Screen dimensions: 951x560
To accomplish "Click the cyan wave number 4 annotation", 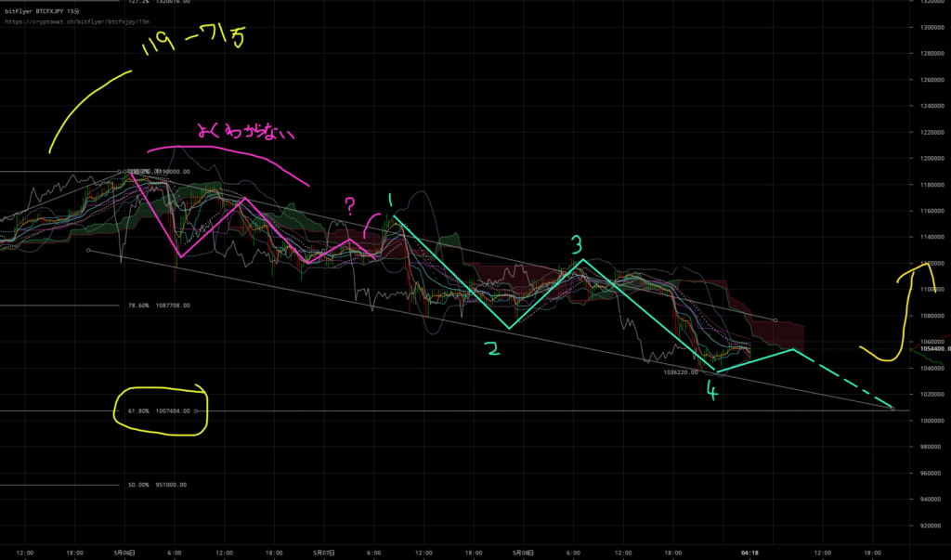I will 711,392.
